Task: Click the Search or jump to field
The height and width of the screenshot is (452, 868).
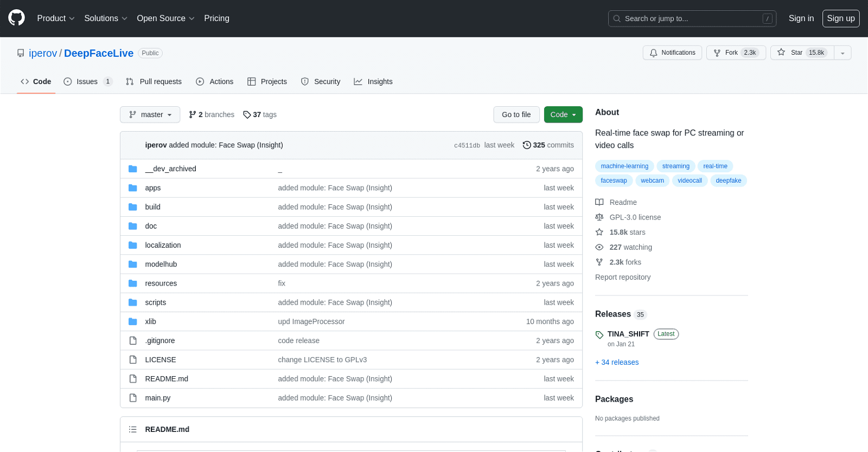Action: point(692,18)
